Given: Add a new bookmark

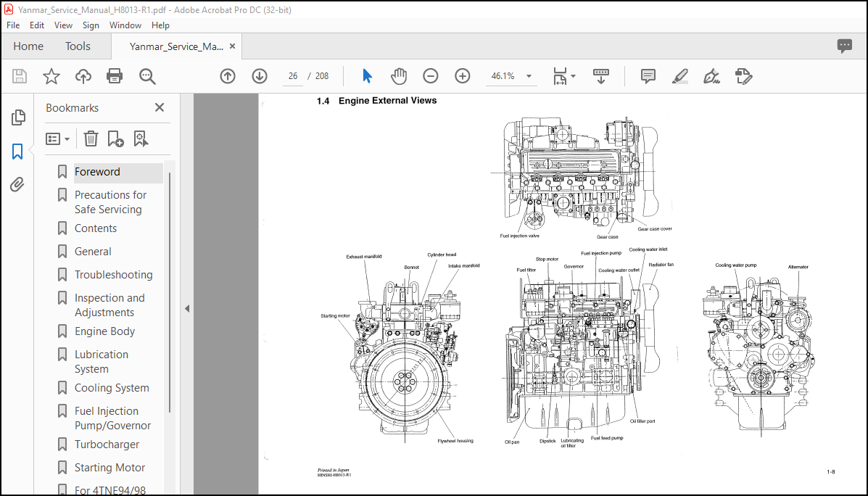Looking at the screenshot, I should pyautogui.click(x=115, y=139).
